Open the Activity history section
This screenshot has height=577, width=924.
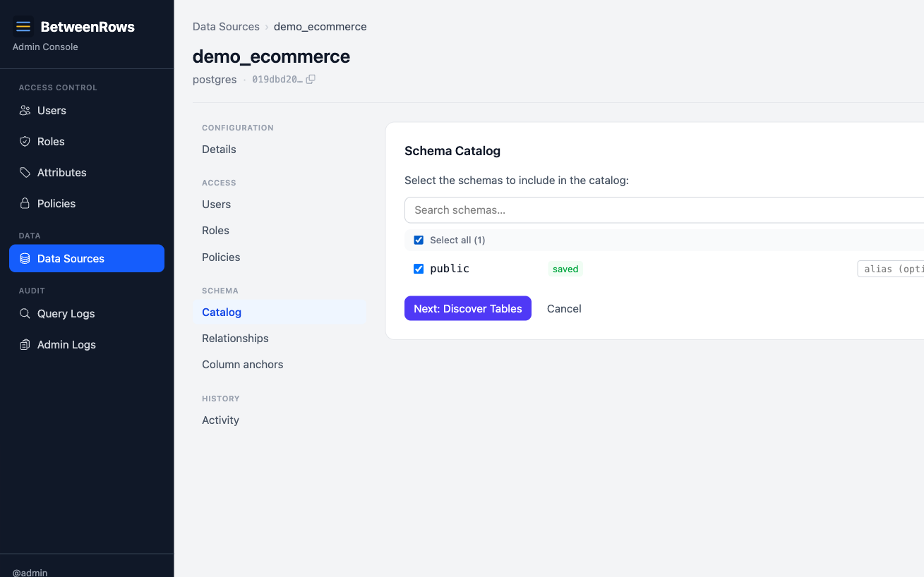point(280,420)
